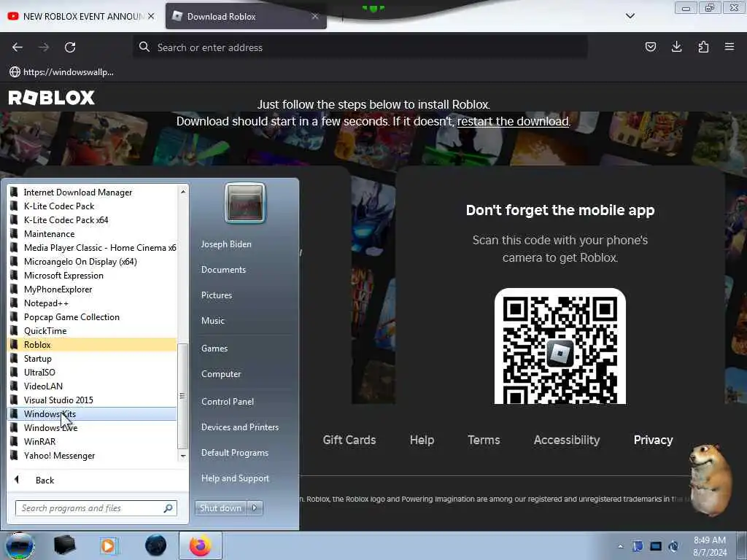Open the Privacy footer link
This screenshot has height=560, width=747.
tap(653, 440)
